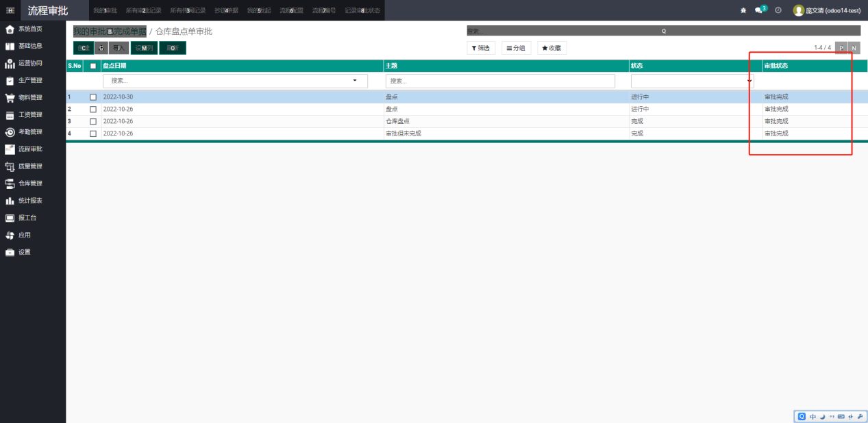
Task: Open the 所有审批记录 menu item
Action: (x=143, y=11)
